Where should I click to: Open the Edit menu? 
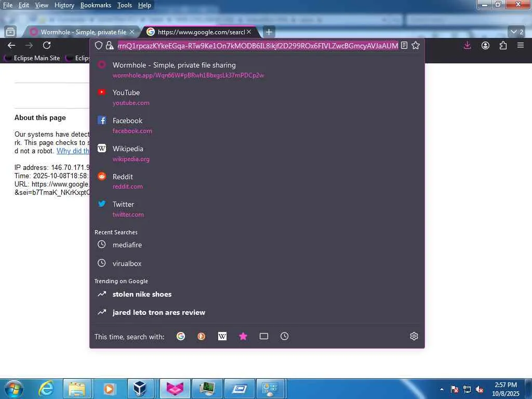point(23,5)
